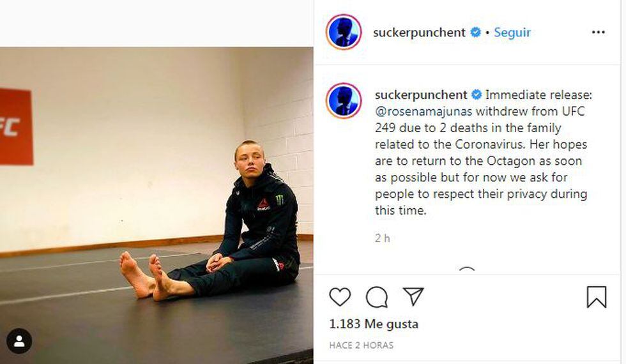Image resolution: width=626 pixels, height=364 pixels.
Task: View the 1.183 Me gusta likes list
Action: pos(374,324)
